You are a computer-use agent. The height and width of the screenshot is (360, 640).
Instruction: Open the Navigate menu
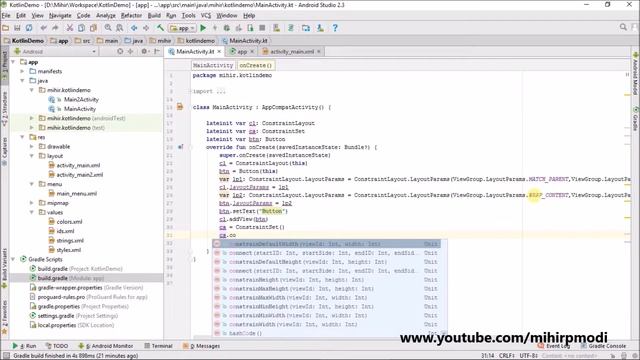pyautogui.click(x=60, y=16)
